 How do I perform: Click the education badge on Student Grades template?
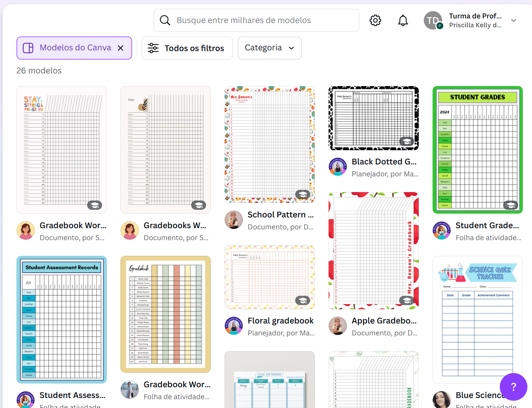[x=511, y=205]
